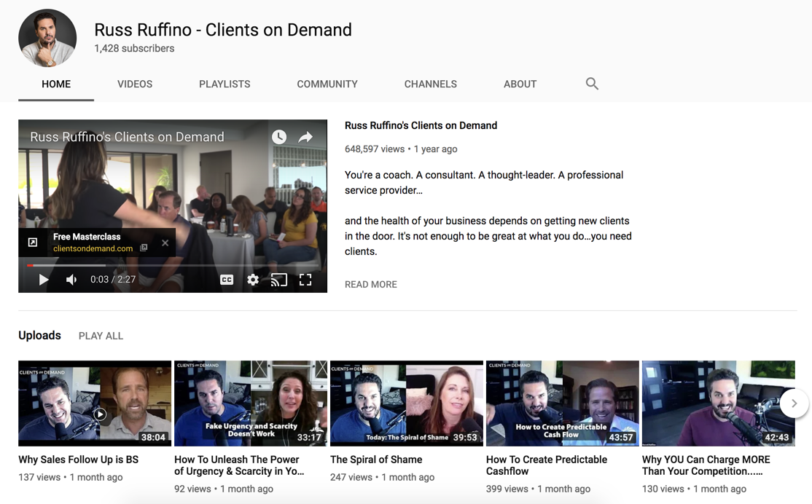This screenshot has width=812, height=504.
Task: Open the featured video title link
Action: click(x=421, y=125)
